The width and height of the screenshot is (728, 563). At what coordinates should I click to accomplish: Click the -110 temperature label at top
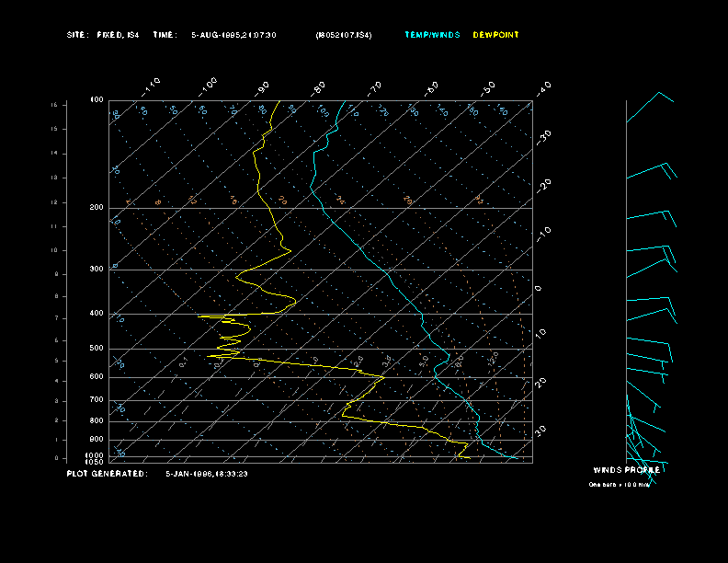153,86
